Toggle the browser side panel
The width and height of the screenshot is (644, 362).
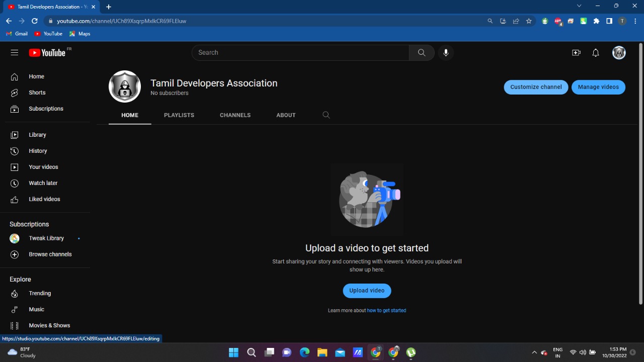point(609,21)
